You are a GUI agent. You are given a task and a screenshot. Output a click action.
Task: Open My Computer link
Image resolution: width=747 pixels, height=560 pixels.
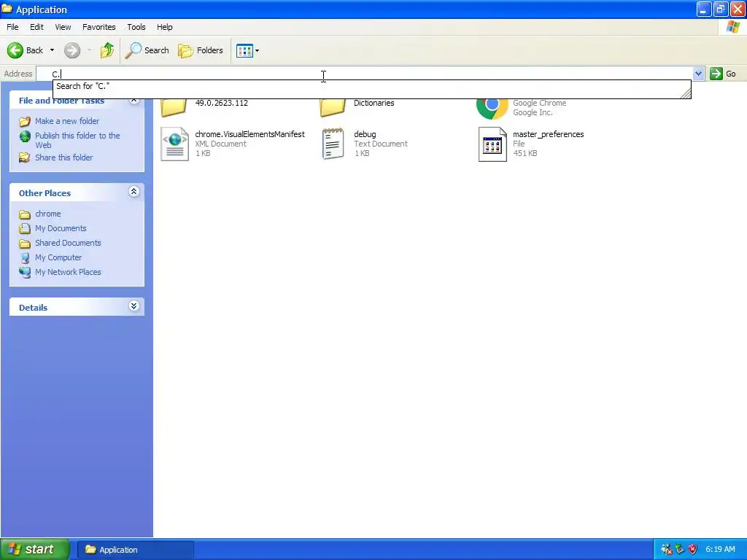(58, 257)
